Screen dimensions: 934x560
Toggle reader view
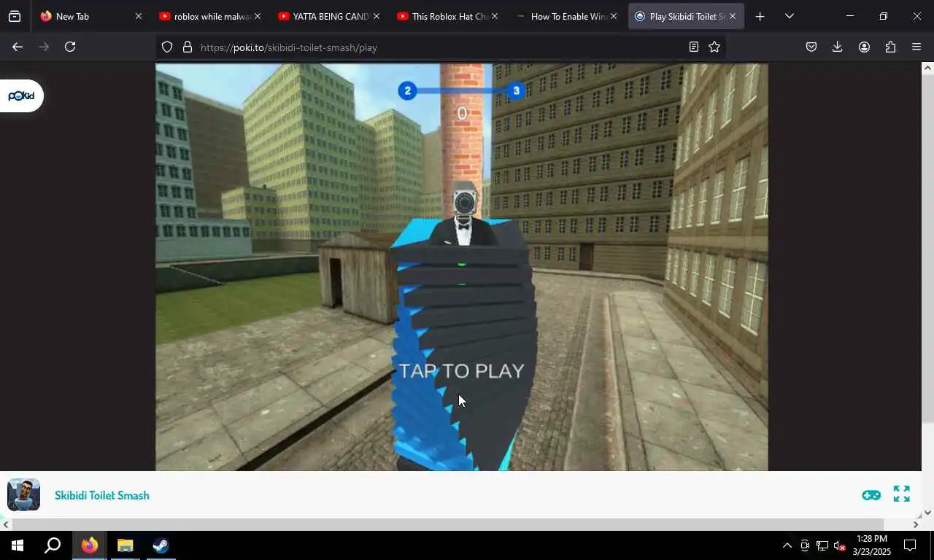click(x=693, y=47)
